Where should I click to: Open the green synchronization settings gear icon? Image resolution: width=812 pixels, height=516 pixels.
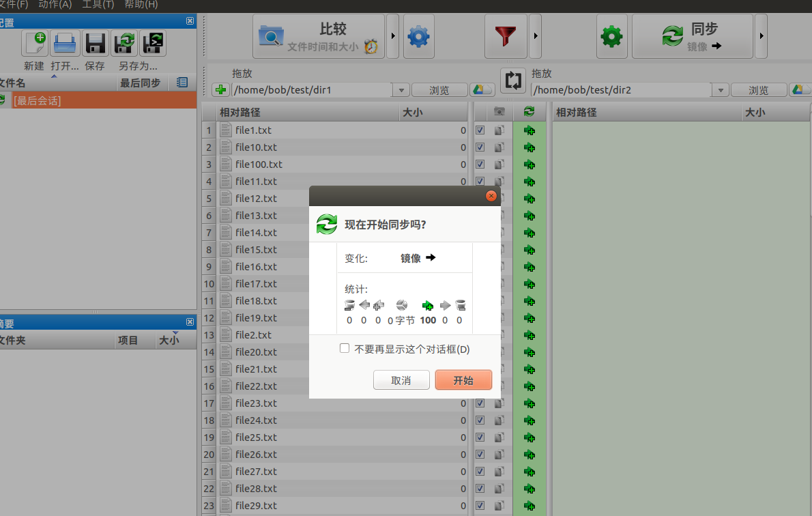click(612, 38)
